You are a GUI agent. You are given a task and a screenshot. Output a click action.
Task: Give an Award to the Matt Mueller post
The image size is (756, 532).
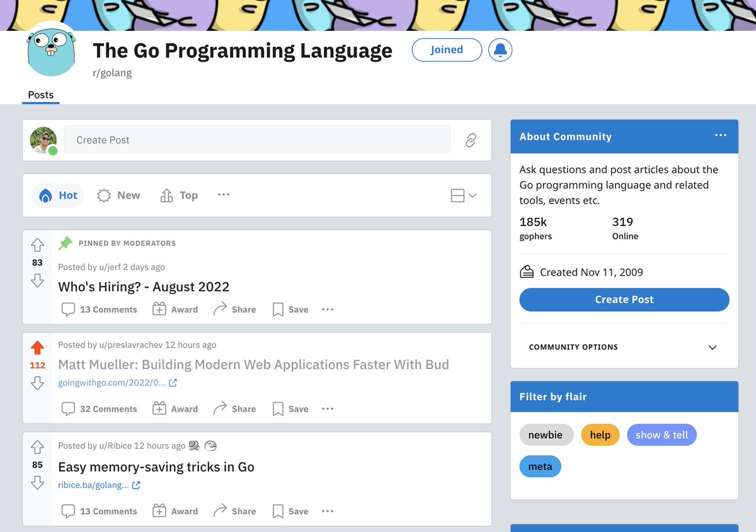point(175,409)
